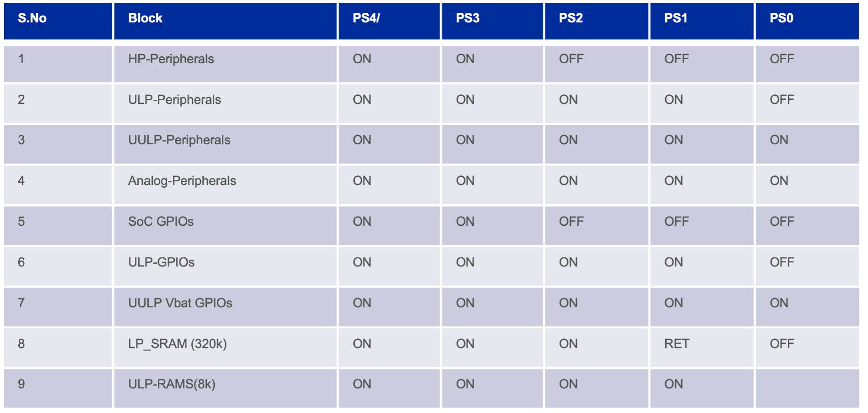Select the Block column header
The image size is (868, 413).
tap(226, 21)
